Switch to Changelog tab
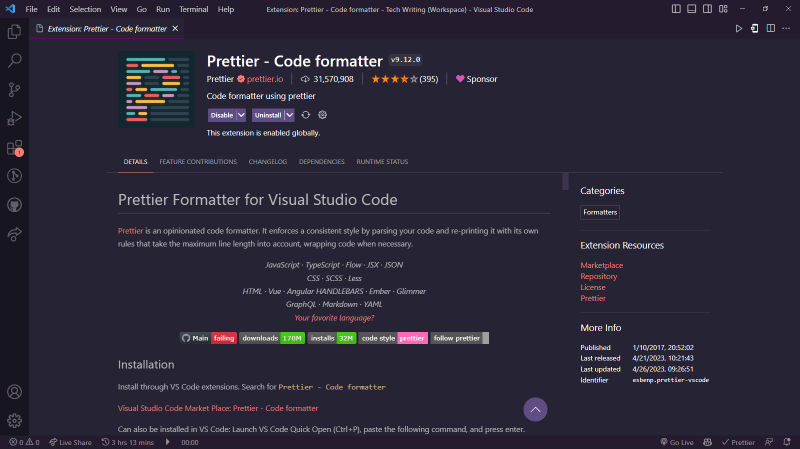The width and height of the screenshot is (800, 449). (268, 162)
